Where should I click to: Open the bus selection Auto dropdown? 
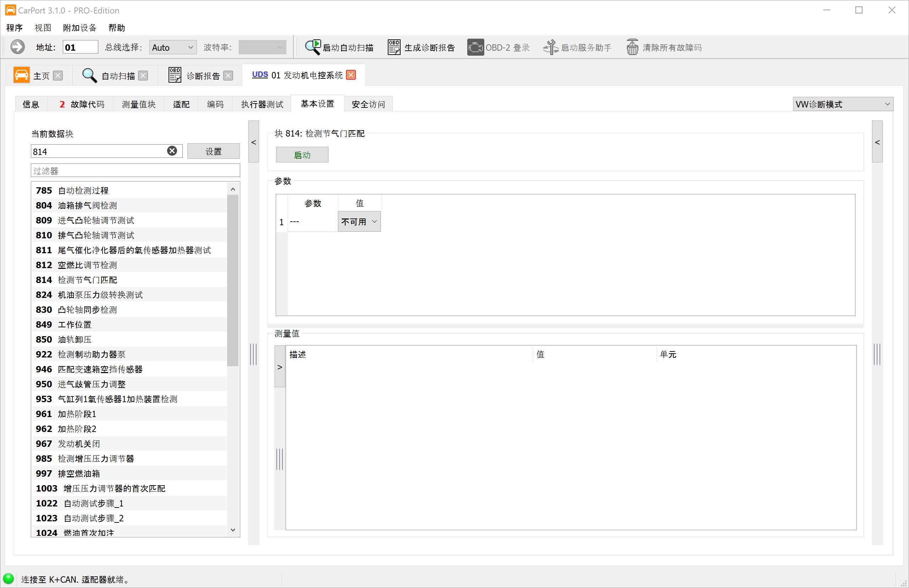point(173,48)
